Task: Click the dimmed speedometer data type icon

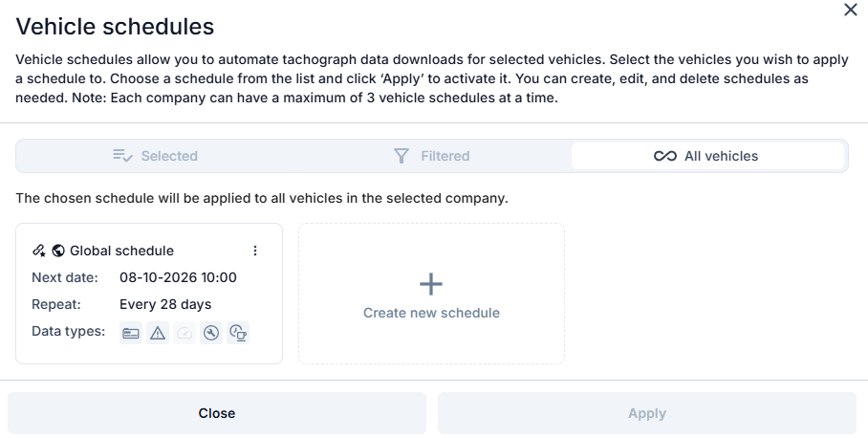Action: pyautogui.click(x=184, y=333)
